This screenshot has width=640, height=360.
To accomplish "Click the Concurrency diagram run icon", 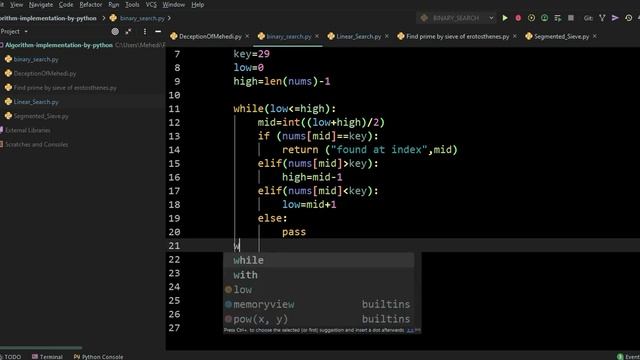I will coord(558,18).
